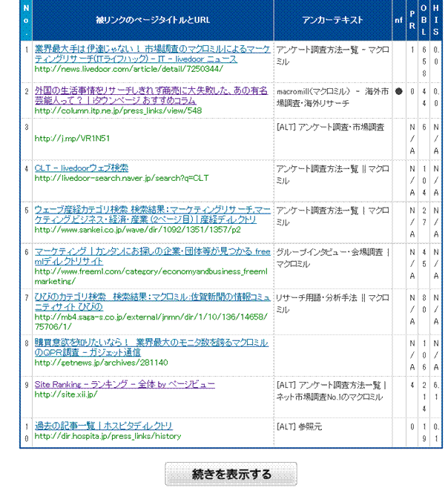This screenshot has height=502, width=448.
Task: Click the 'アンカーテキスト' column header
Action: (332, 20)
